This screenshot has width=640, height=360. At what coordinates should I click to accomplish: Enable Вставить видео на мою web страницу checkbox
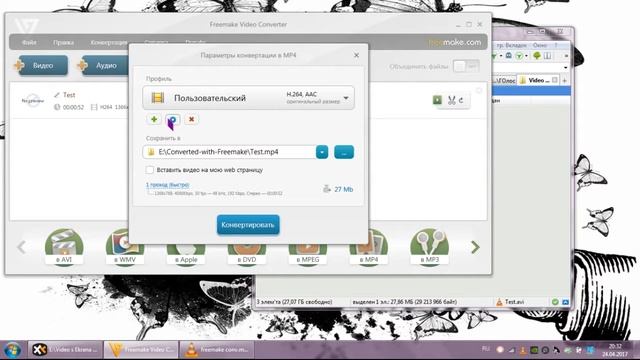pos(150,170)
